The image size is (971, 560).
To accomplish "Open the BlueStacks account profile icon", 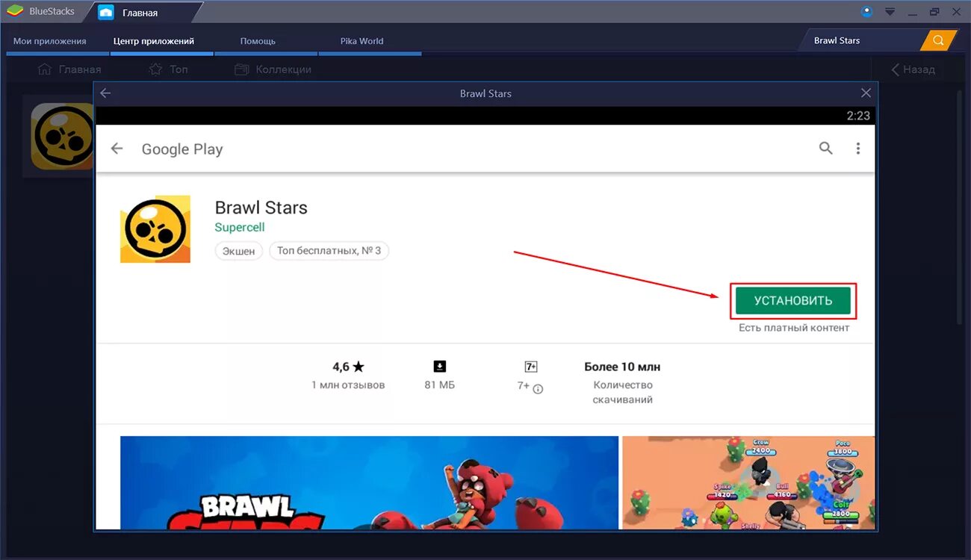I will click(866, 11).
